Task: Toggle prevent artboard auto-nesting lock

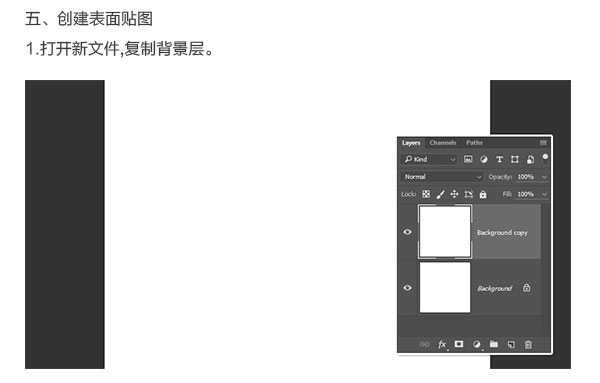Action: tap(468, 194)
